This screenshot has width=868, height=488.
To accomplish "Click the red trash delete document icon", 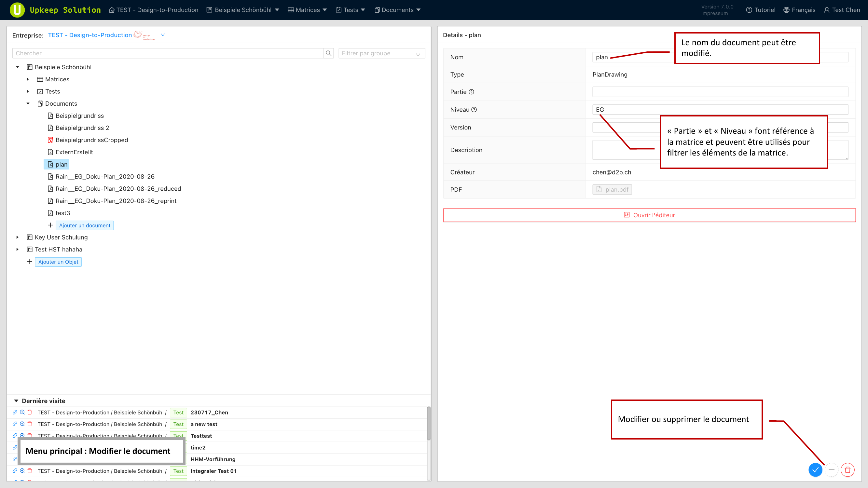I will coord(847,470).
